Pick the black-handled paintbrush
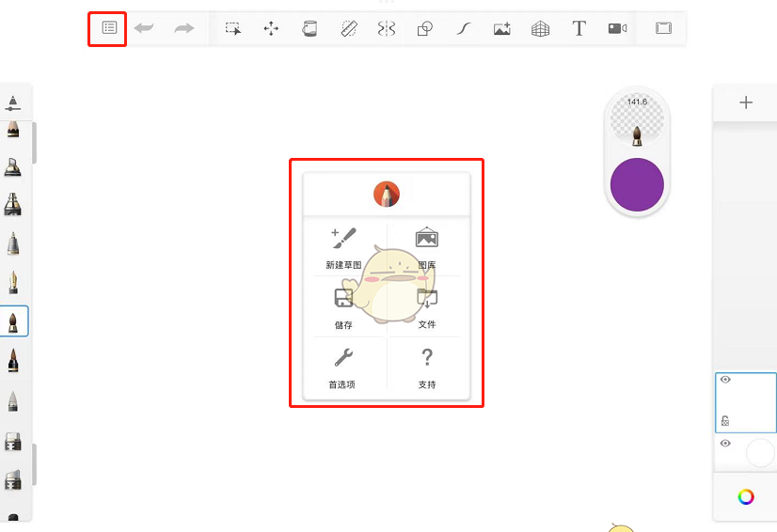 point(13,360)
